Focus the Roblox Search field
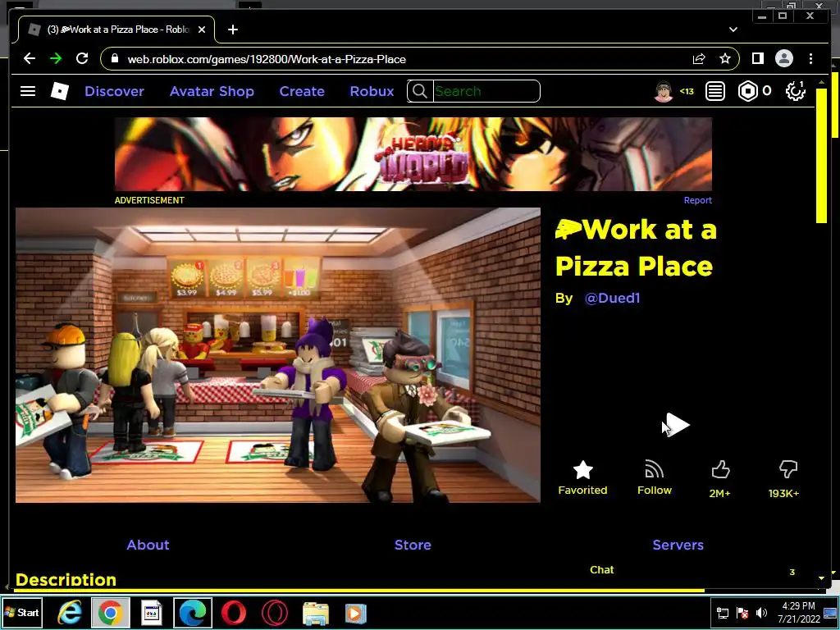The height and width of the screenshot is (630, 840). click(486, 91)
